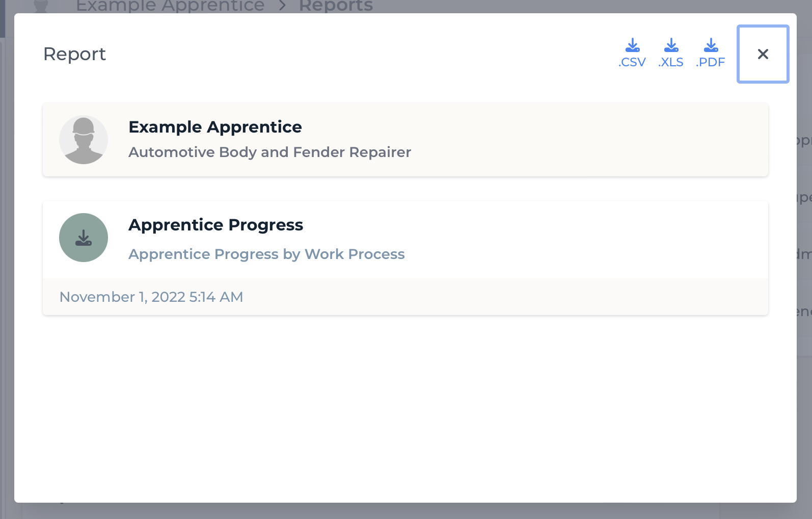Select the Example Apprentice profile card
This screenshot has width=812, height=519.
point(405,140)
